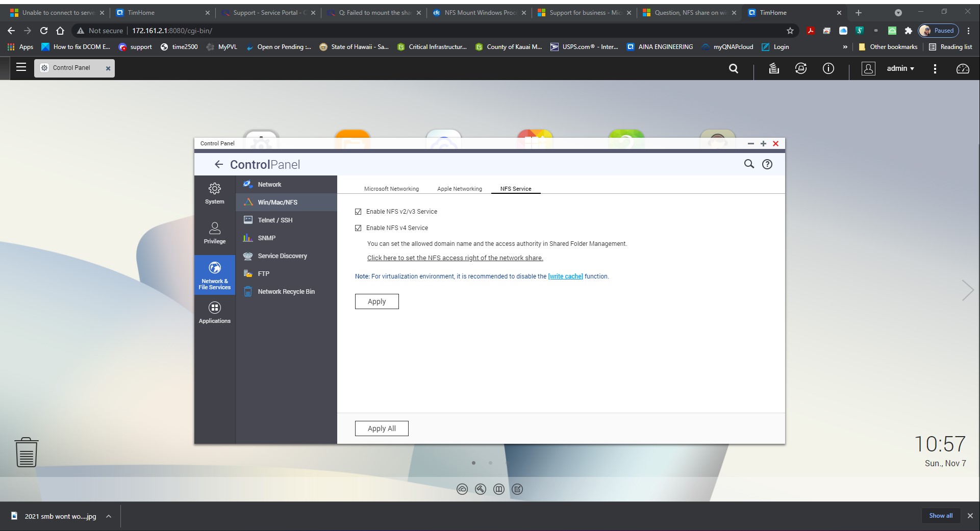Open the myQNAPcloud cloud icon near the clock area
Image resolution: width=980 pixels, height=531 pixels.
[x=462, y=489]
